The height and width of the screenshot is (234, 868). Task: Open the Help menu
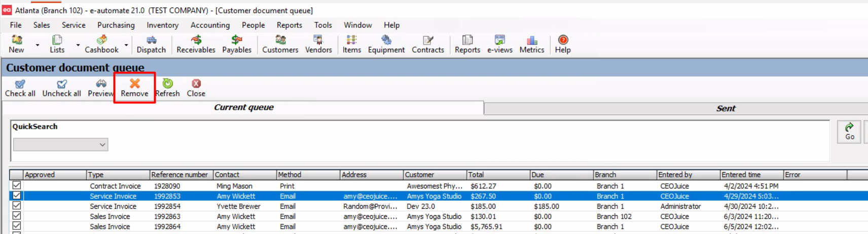coord(391,25)
